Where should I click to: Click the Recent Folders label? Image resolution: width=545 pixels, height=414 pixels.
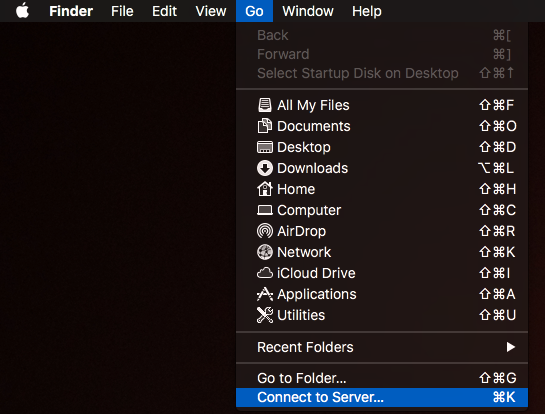click(x=305, y=347)
